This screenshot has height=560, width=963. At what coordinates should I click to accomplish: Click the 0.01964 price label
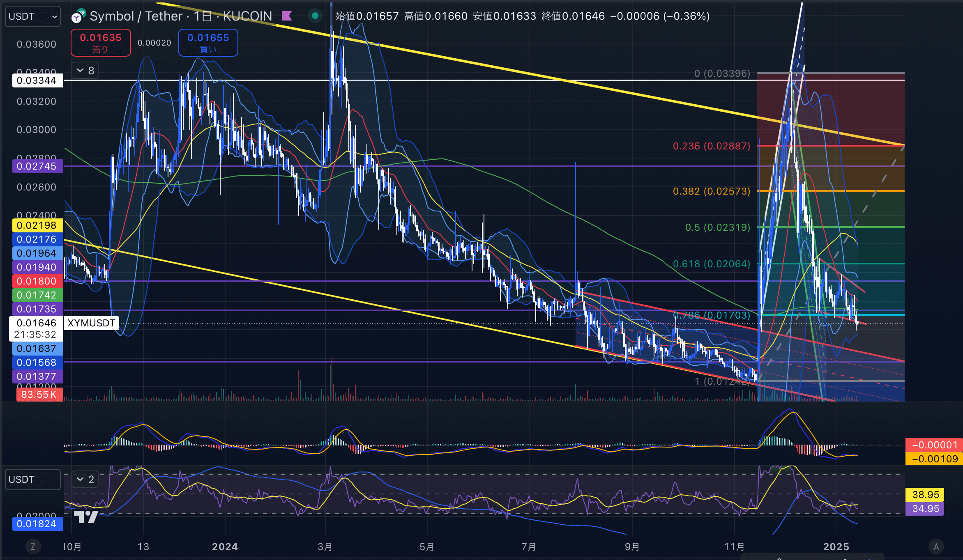[38, 253]
